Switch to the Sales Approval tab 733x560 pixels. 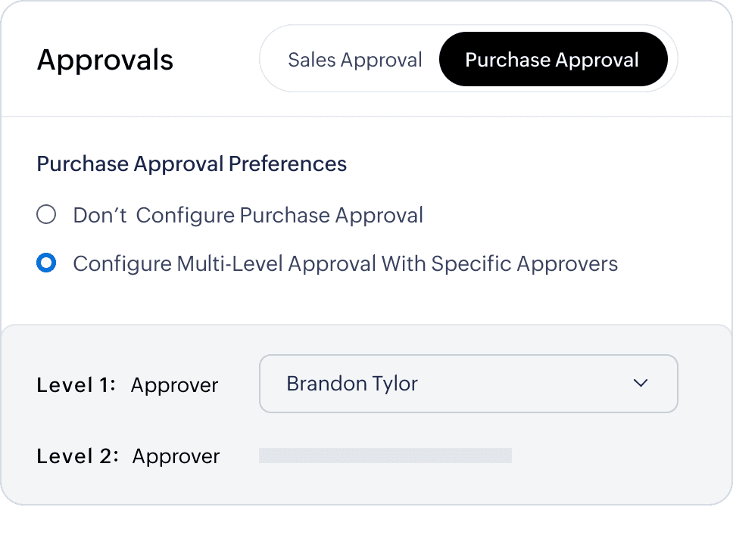pos(354,61)
